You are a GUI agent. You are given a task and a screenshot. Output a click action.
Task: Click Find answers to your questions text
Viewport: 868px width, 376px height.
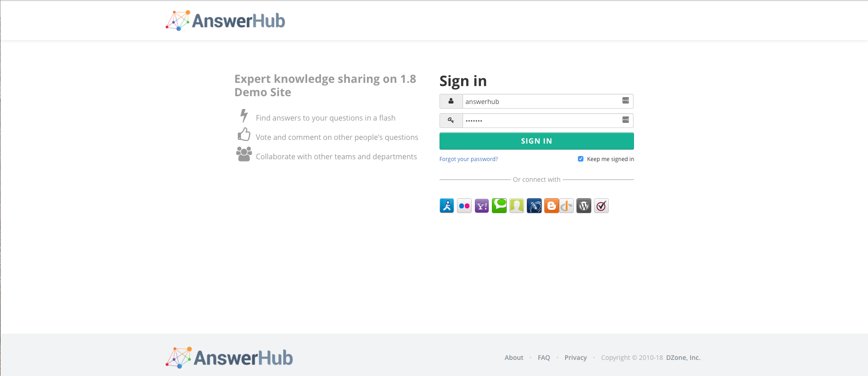(x=325, y=118)
